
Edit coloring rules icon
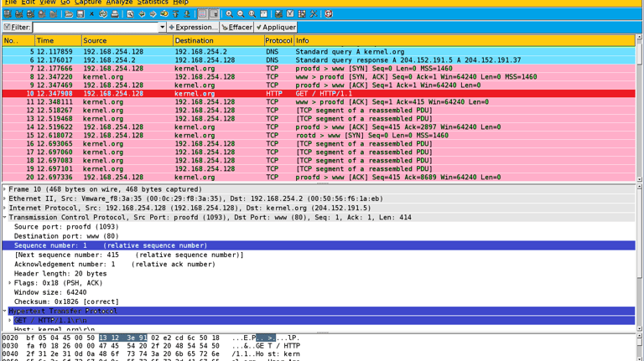point(302,14)
